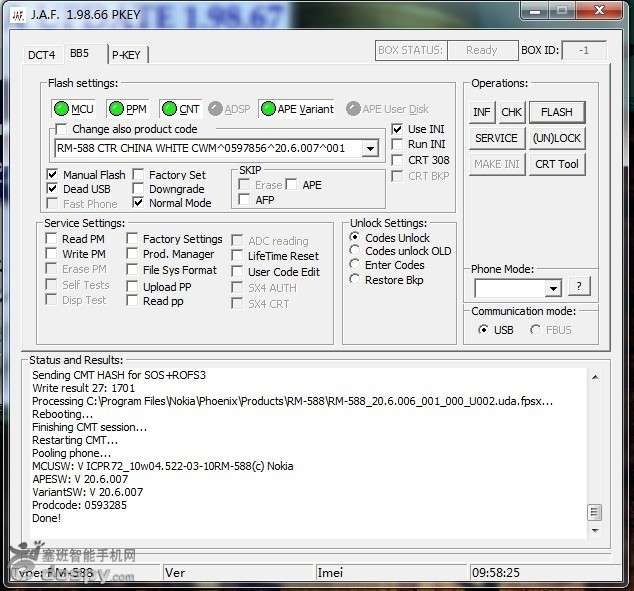Click the CRT Tool button
634x591 pixels.
(x=556, y=164)
